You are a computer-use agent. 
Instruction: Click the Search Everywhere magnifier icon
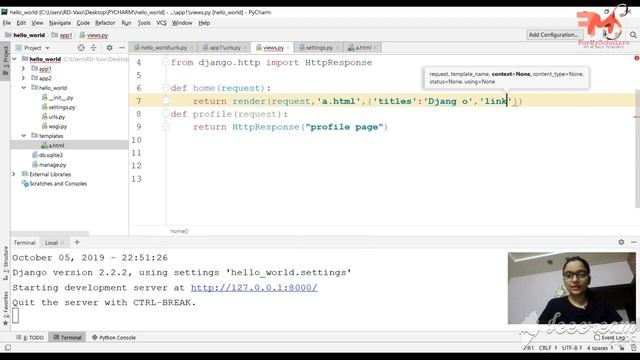(x=633, y=35)
